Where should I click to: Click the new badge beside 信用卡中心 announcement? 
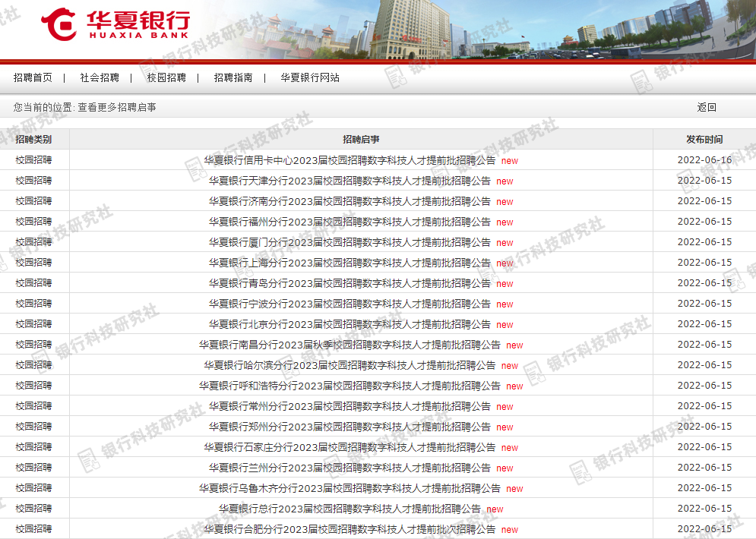[510, 161]
